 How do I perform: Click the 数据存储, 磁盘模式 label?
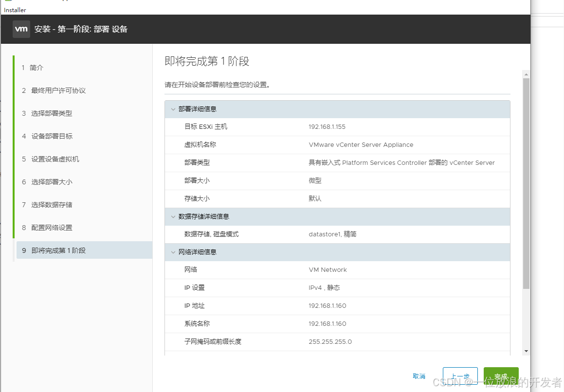[x=211, y=234]
